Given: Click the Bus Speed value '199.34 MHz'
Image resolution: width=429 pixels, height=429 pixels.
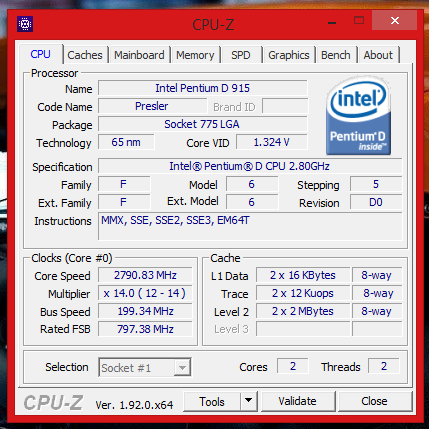Looking at the screenshot, I should click(x=145, y=311).
